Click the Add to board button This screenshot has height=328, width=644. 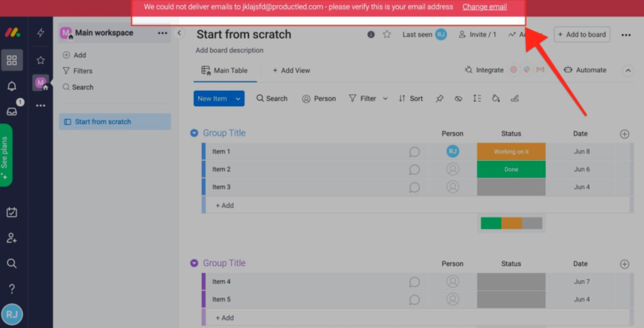click(x=582, y=35)
